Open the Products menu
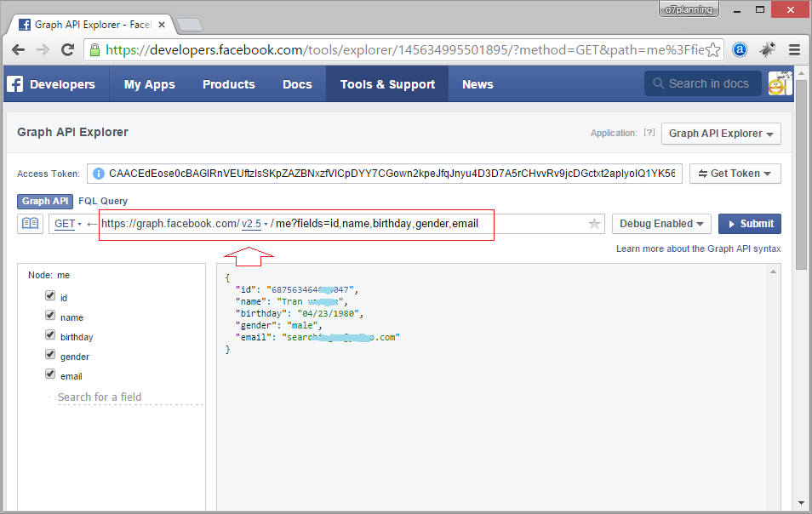The height and width of the screenshot is (514, 812). click(228, 84)
